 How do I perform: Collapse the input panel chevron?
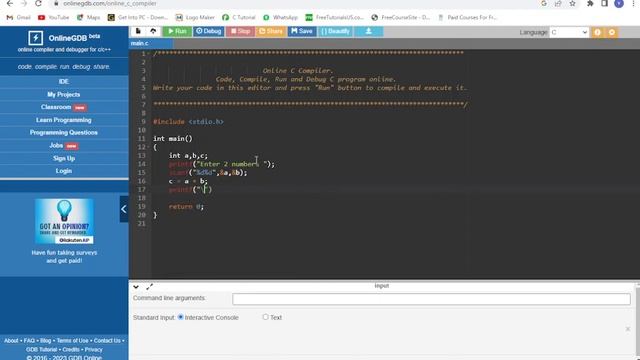136,287
